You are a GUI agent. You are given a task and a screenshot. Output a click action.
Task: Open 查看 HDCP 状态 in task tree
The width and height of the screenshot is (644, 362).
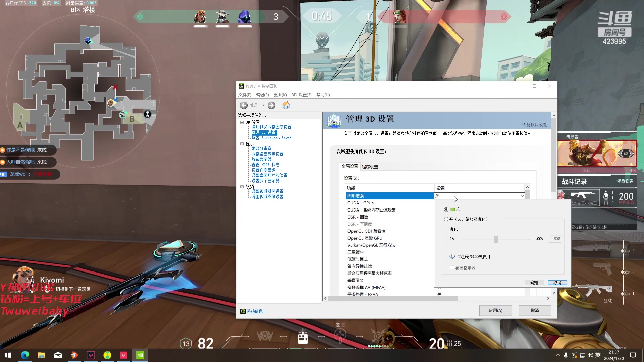265,165
